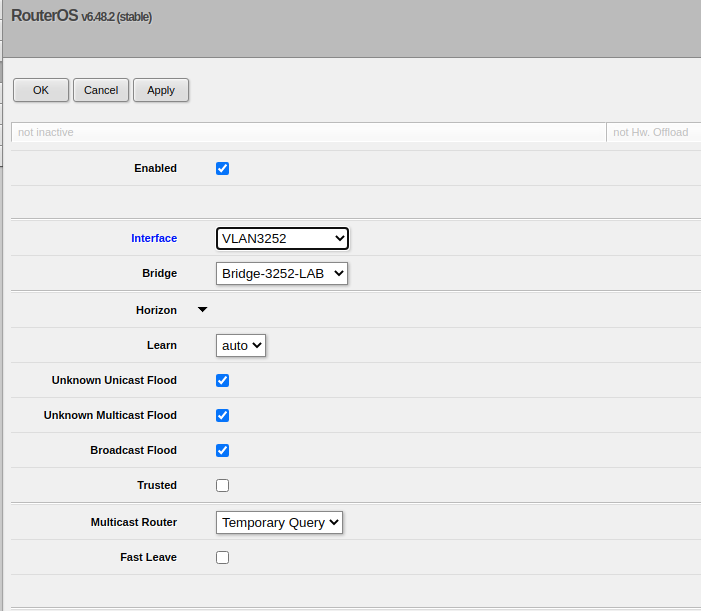
Task: Click the 'not Hw. Offload' status field
Action: tap(652, 132)
